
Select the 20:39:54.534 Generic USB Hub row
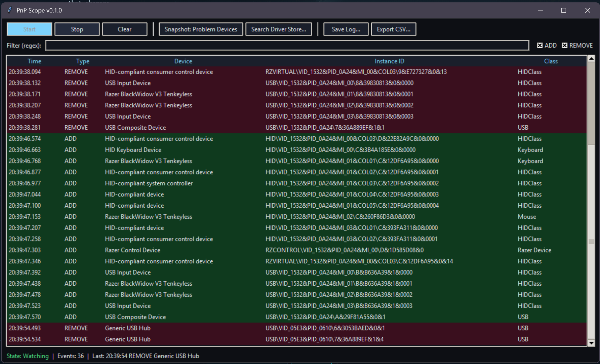[x=296, y=339]
